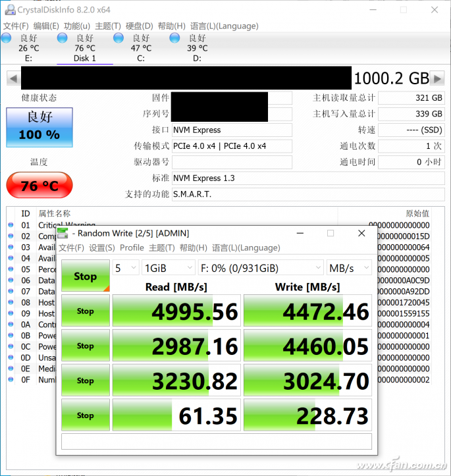Open 文件(F) menu in CrystalDiskInfo
451x476 pixels.
16,26
